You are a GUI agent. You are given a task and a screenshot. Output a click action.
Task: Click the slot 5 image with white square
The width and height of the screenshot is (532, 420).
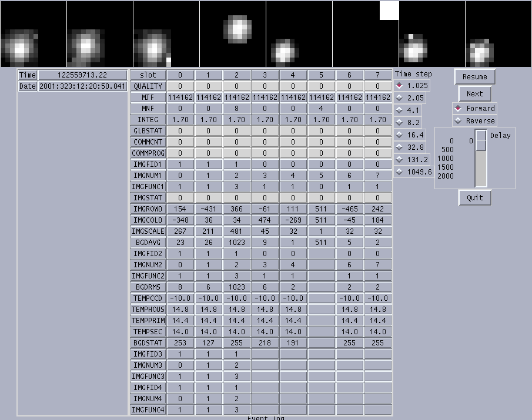[x=366, y=34]
